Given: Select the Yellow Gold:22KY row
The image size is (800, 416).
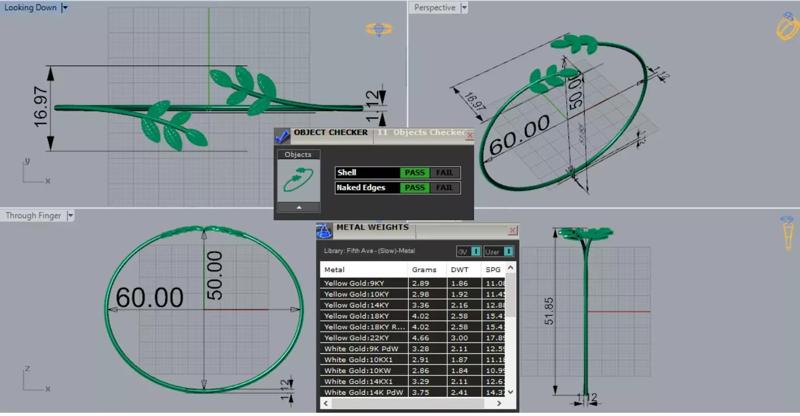Looking at the screenshot, I should 413,338.
